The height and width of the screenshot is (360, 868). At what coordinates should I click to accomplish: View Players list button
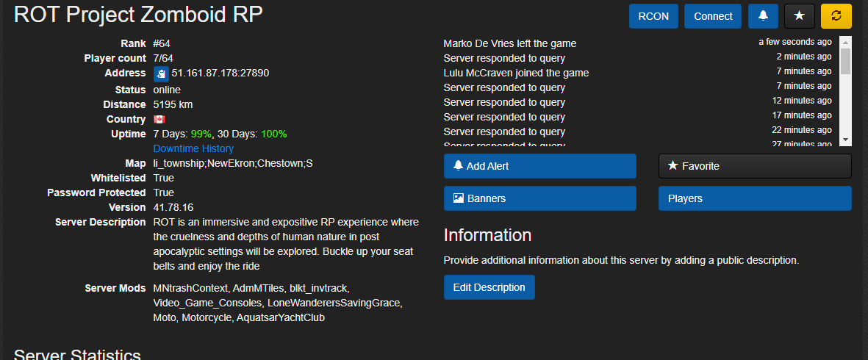click(755, 198)
